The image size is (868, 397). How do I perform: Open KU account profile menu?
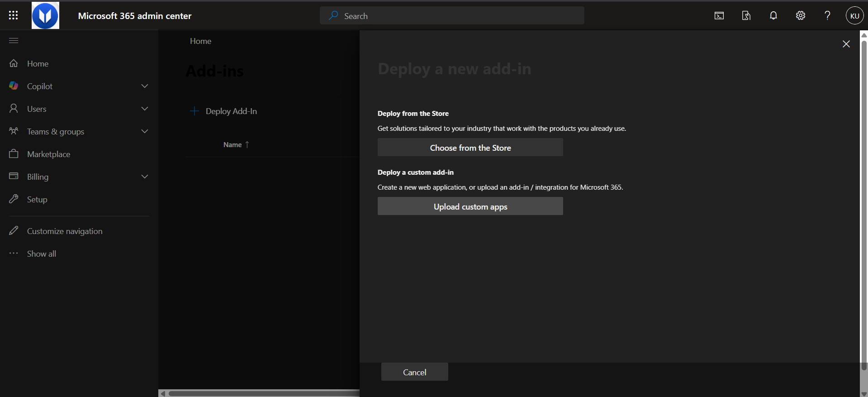pyautogui.click(x=855, y=16)
